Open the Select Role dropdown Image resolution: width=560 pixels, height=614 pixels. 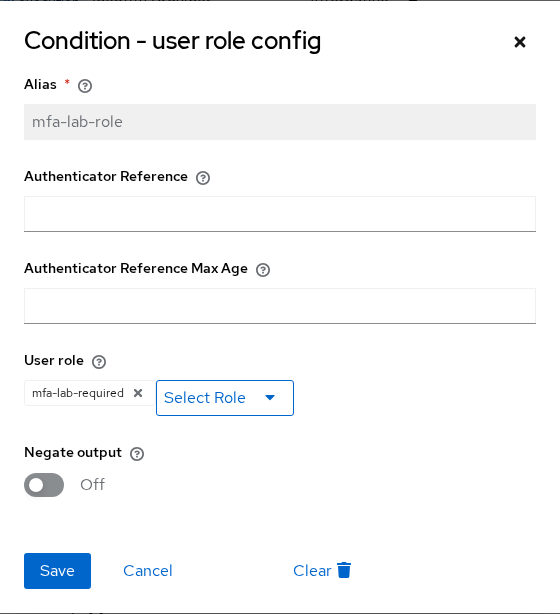225,398
